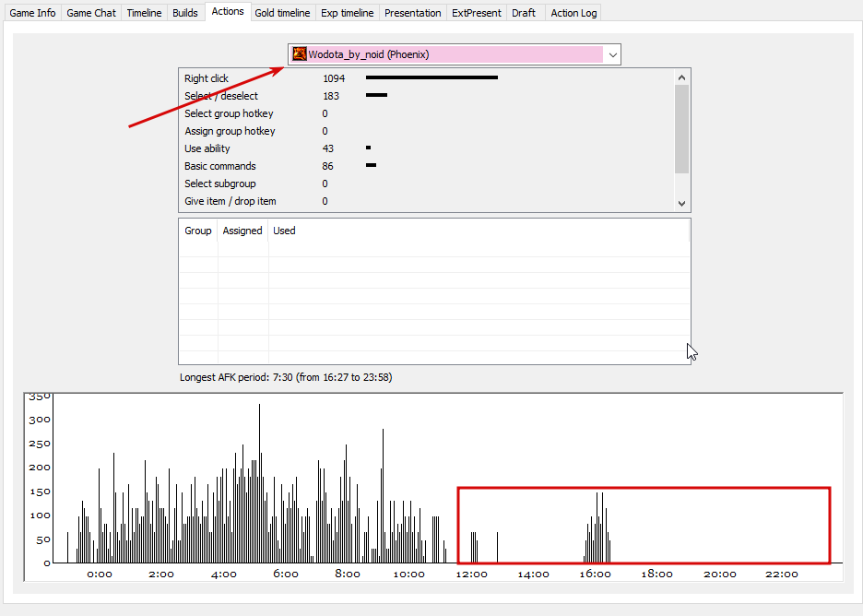Click the Phoenix hero icon in player selector
Screen dimensions: 863x616
tap(300, 54)
